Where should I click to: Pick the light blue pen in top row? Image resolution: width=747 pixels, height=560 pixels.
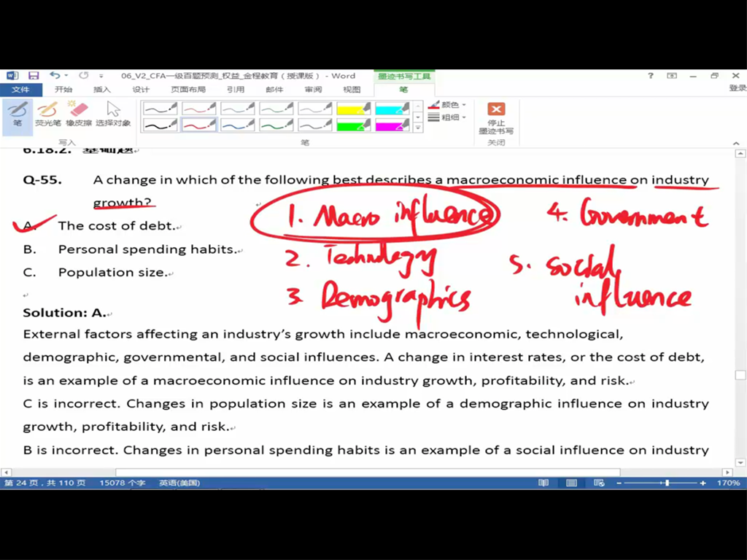click(x=237, y=109)
